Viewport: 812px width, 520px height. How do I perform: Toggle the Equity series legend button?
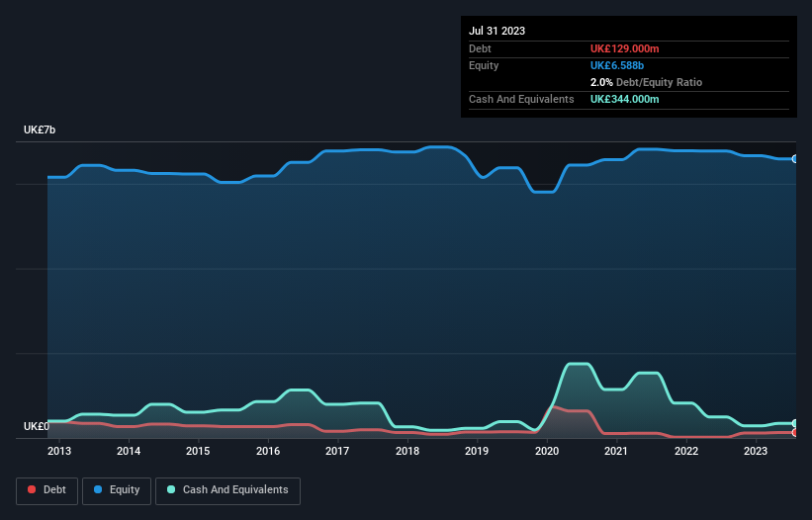pos(117,490)
